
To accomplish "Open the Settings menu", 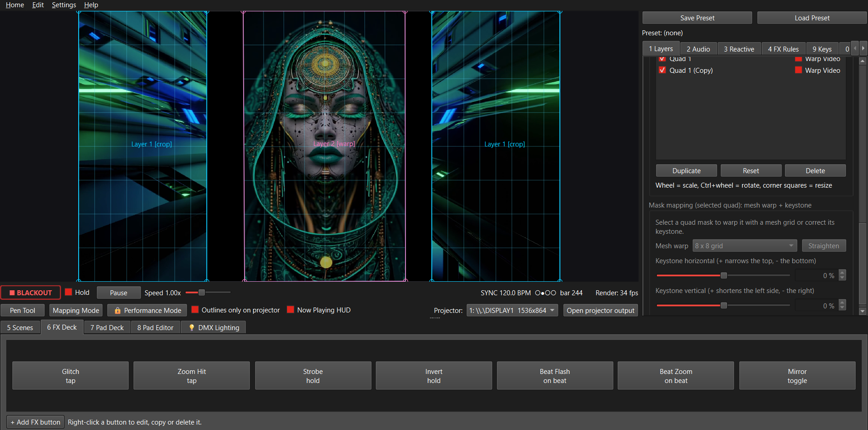I will (x=64, y=5).
